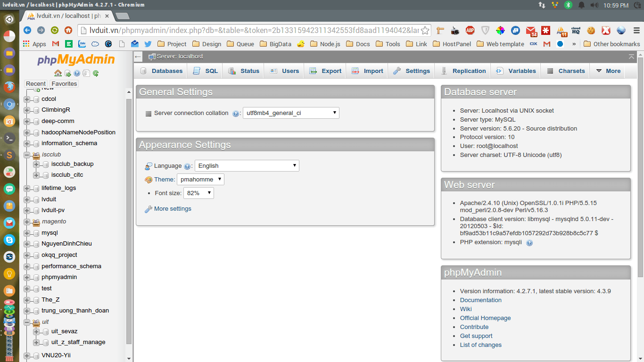Open the List of changes link
The width and height of the screenshot is (644, 362).
480,345
